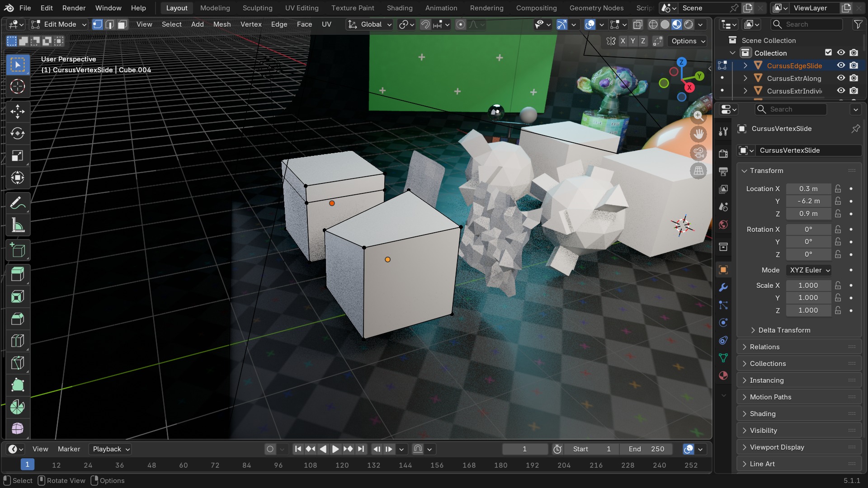
Task: Click the Bevel tool icon
Action: coord(18,319)
